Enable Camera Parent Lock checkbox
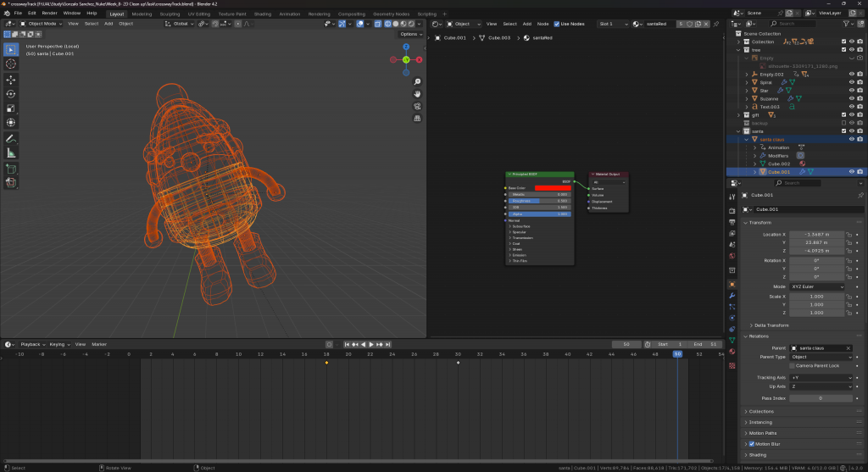The image size is (868, 472). [793, 366]
